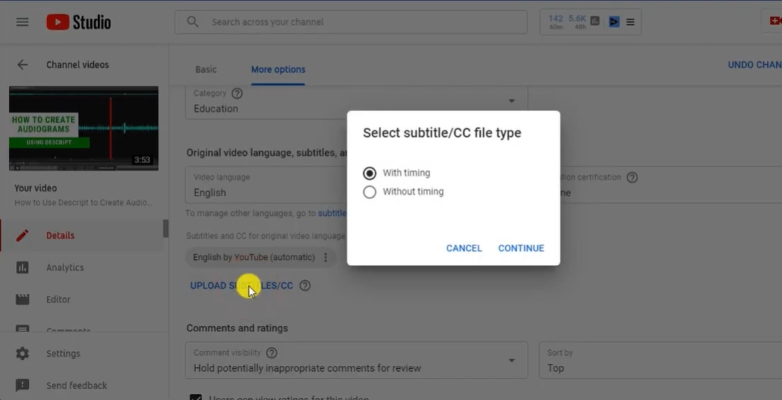Viewport: 782px width, 400px height.
Task: Click the Continue button in the dialog
Action: point(521,248)
